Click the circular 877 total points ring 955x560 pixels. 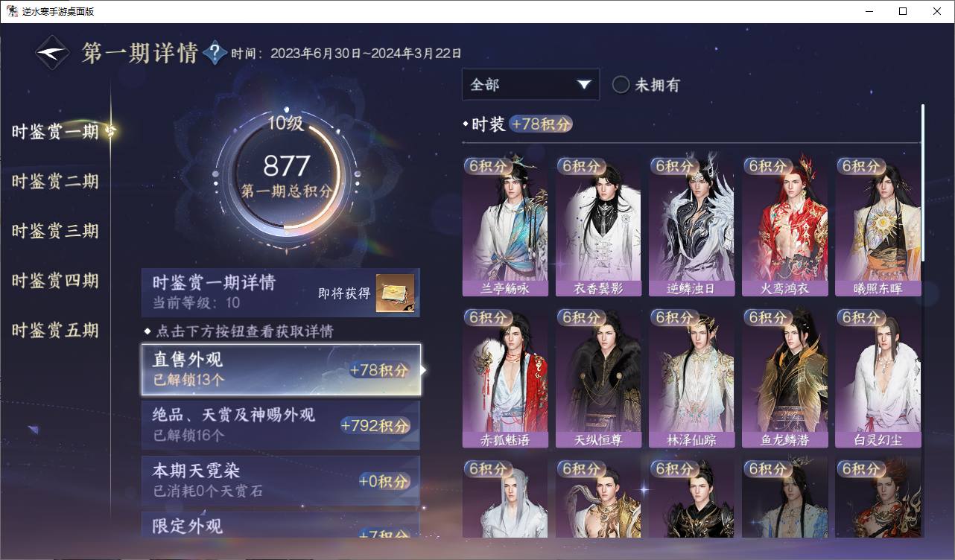286,176
